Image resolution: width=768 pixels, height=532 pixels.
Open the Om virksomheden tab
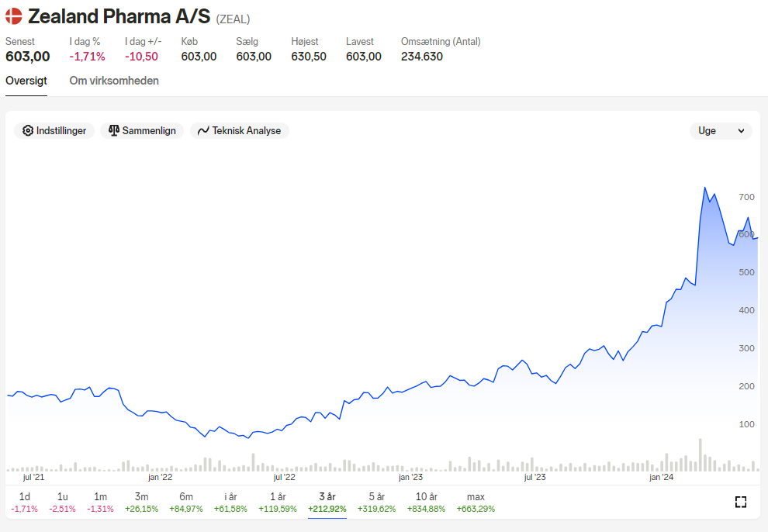114,81
